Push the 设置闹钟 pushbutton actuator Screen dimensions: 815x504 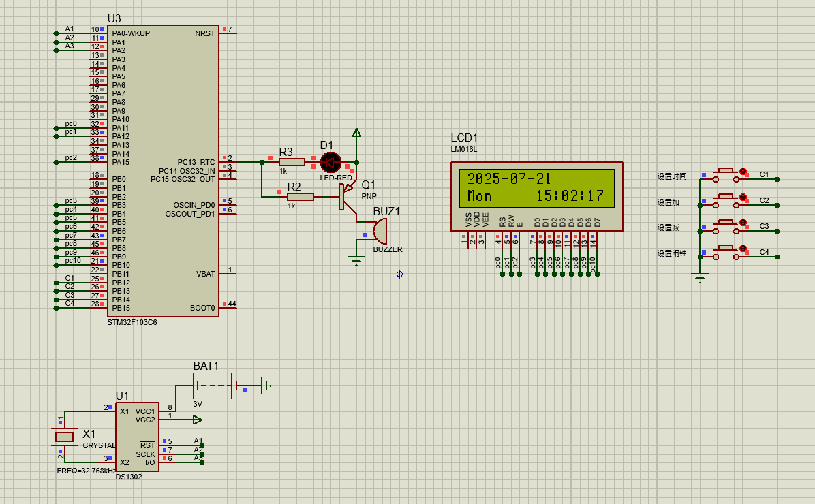tap(726, 248)
